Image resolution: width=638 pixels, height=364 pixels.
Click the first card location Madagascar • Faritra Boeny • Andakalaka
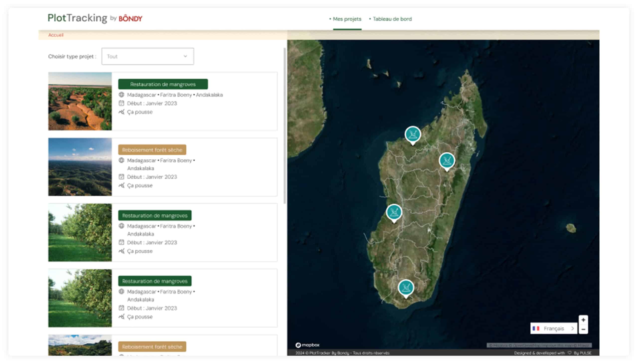[x=175, y=95]
